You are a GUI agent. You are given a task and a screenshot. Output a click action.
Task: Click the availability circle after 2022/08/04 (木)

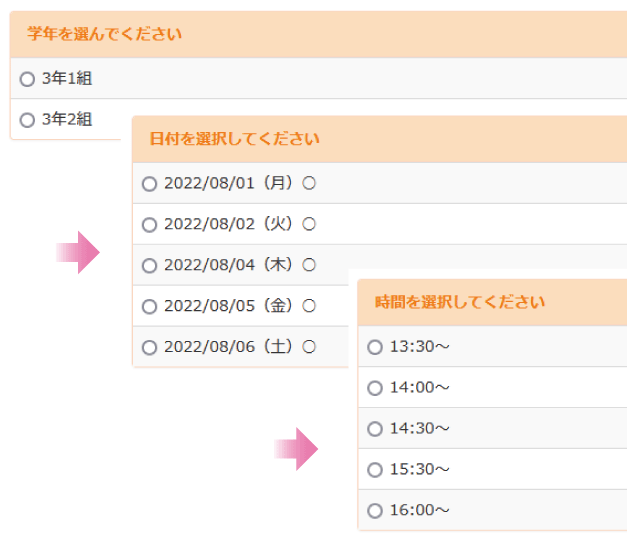[x=309, y=265]
